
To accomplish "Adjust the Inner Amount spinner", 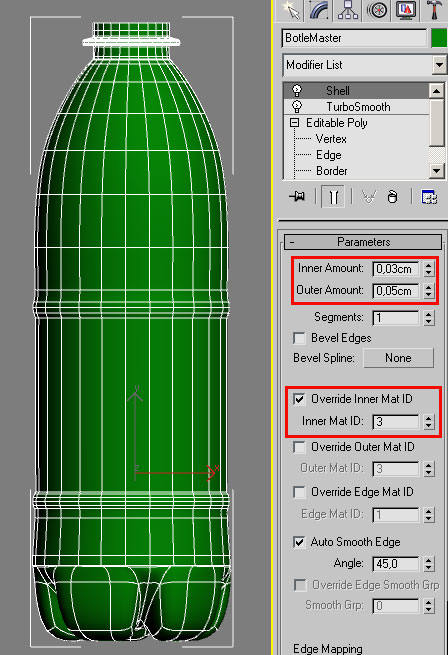I will pyautogui.click(x=429, y=269).
